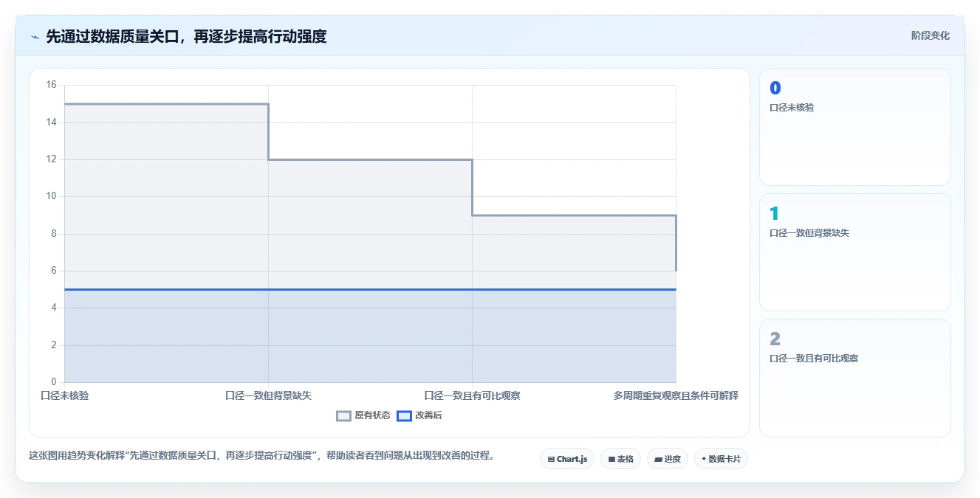Click the axis label 口径一致且有可比观察
Image resolution: width=980 pixels, height=498 pixels.
click(472, 395)
